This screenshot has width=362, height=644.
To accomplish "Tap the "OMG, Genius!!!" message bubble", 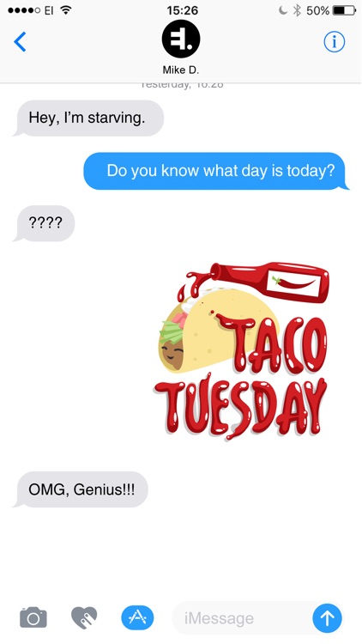I will (81, 489).
